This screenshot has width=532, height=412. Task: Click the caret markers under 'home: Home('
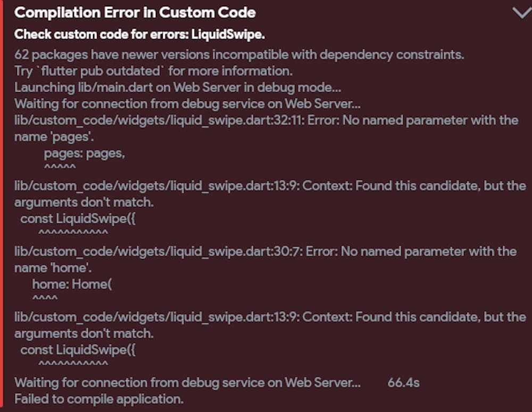(x=45, y=298)
